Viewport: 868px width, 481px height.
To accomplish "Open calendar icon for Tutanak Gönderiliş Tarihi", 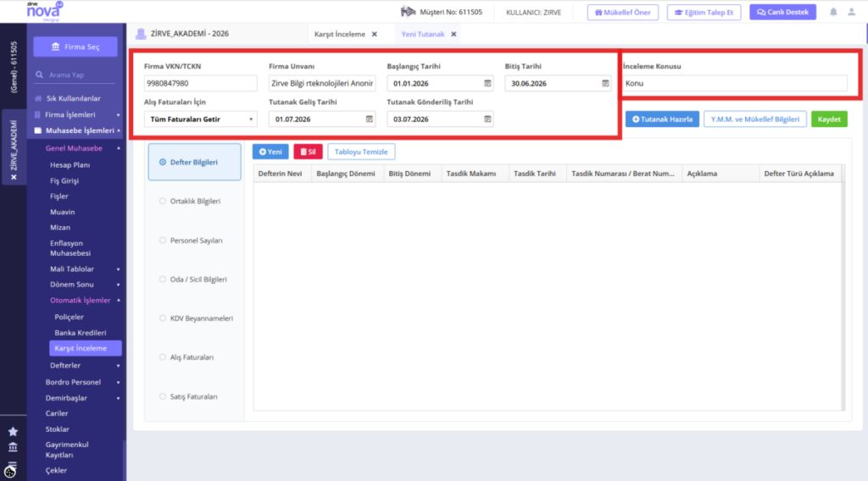I will [x=487, y=119].
